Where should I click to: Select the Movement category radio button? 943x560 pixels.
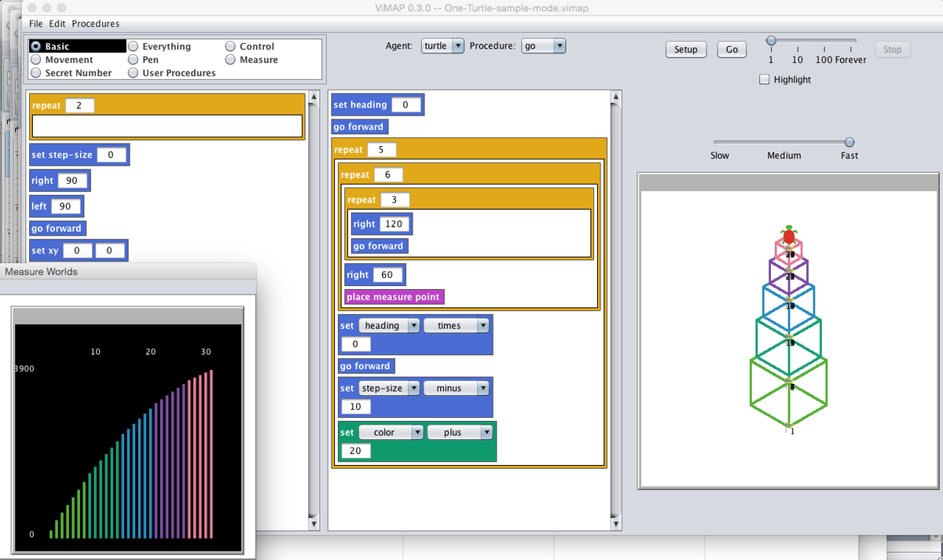(36, 60)
